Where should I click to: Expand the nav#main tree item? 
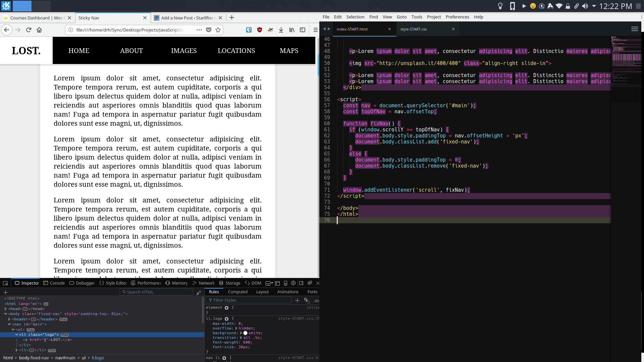tap(10, 324)
